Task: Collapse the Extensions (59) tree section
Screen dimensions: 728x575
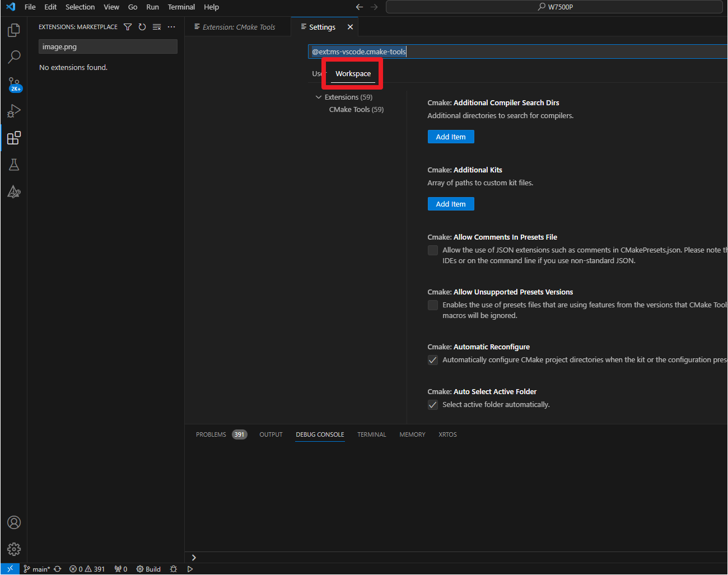Action: point(319,97)
